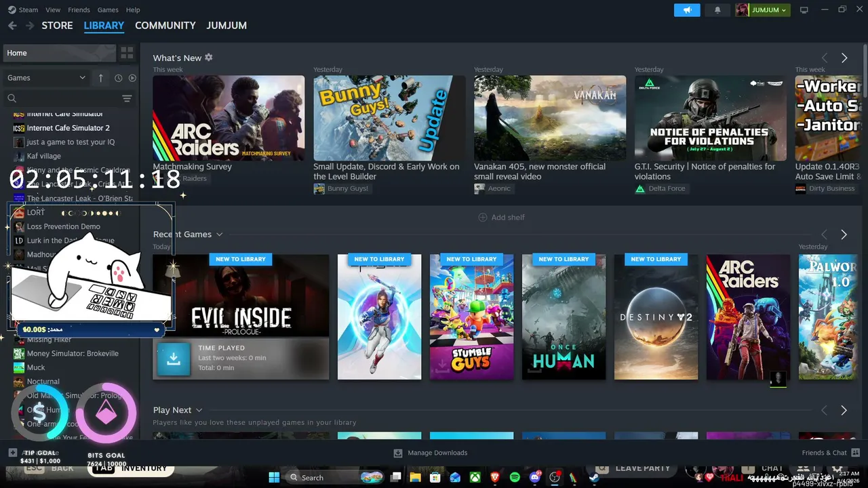This screenshot has width=868, height=488.
Task: Open the Windows Start menu
Action: (x=274, y=478)
